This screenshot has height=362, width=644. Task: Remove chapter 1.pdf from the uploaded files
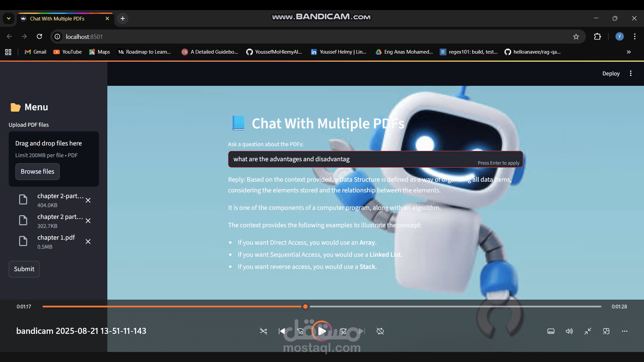[88, 241]
